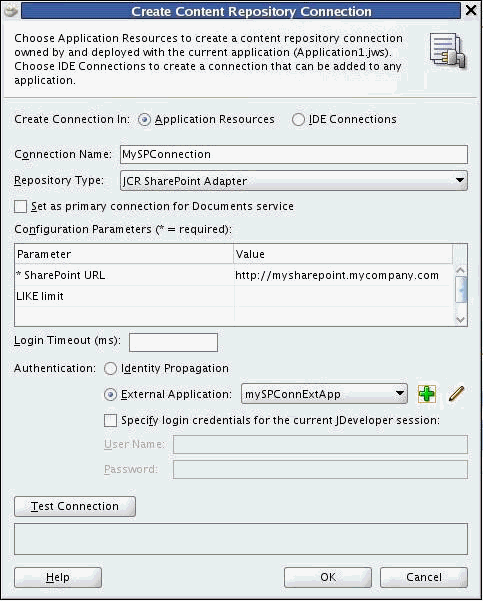The image size is (483, 601).
Task: Expand the mySPConnExtApp external application dropdown
Action: pos(324,394)
